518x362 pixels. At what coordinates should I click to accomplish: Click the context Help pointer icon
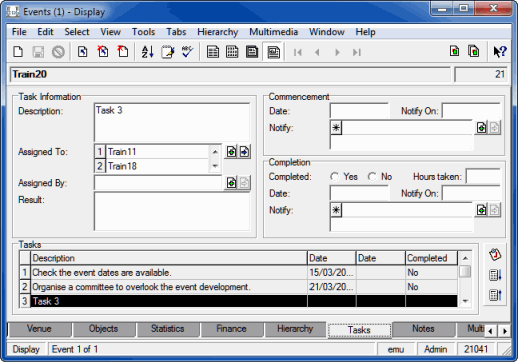pos(500,52)
